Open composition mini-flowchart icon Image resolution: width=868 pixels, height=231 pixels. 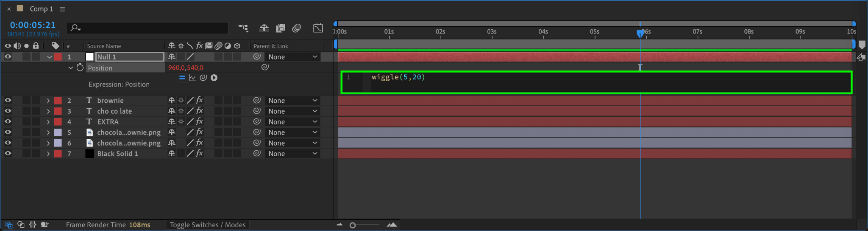click(x=243, y=28)
